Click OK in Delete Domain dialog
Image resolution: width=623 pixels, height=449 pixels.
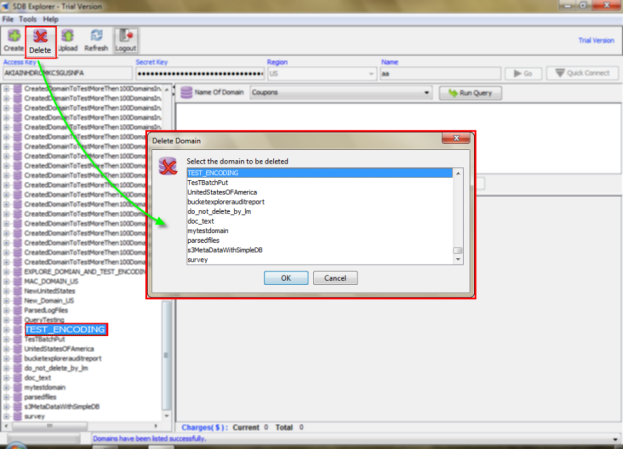point(286,278)
